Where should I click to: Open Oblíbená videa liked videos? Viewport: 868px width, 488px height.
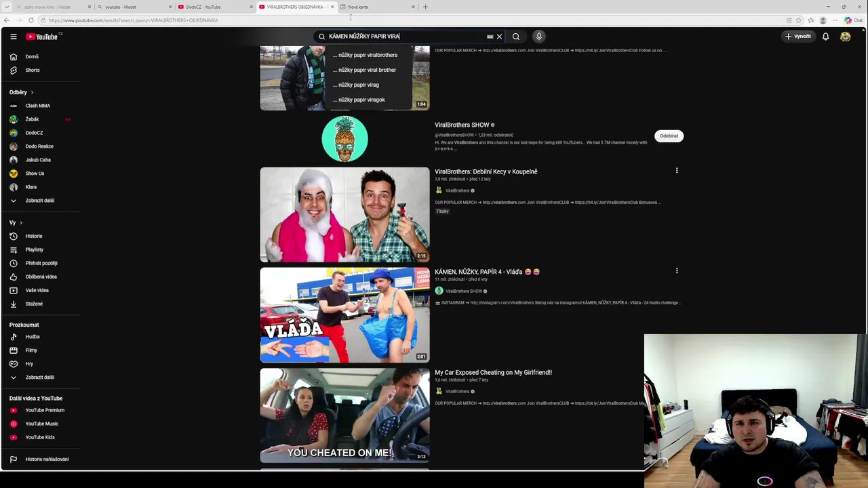tap(40, 277)
